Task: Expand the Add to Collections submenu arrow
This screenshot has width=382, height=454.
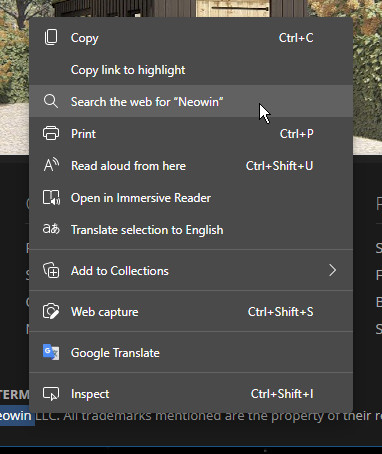Action: click(x=332, y=270)
